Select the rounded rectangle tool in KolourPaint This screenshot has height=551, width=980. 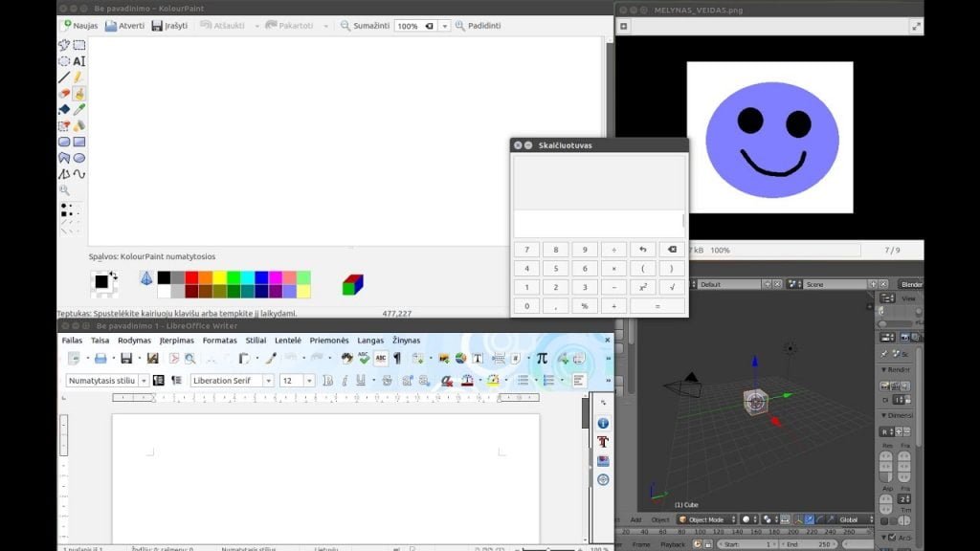(x=64, y=142)
